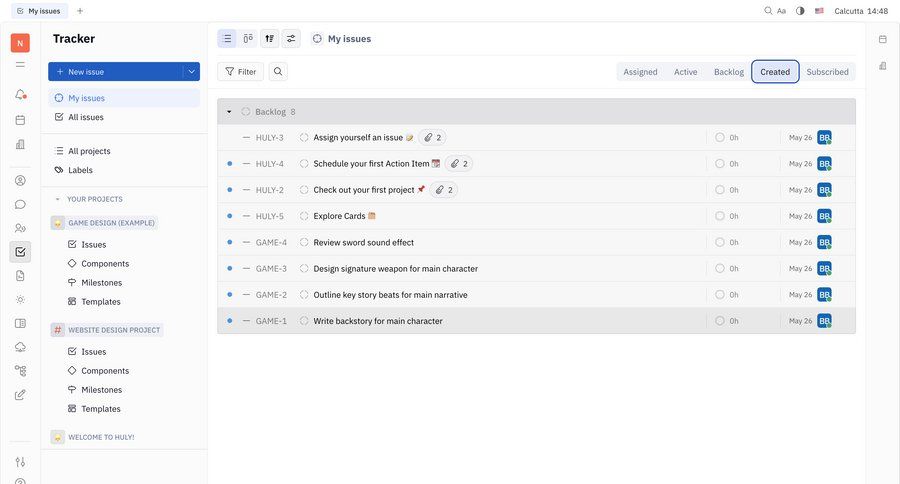This screenshot has width=900, height=484.
Task: Open the team members icon in sidebar
Action: tap(20, 228)
